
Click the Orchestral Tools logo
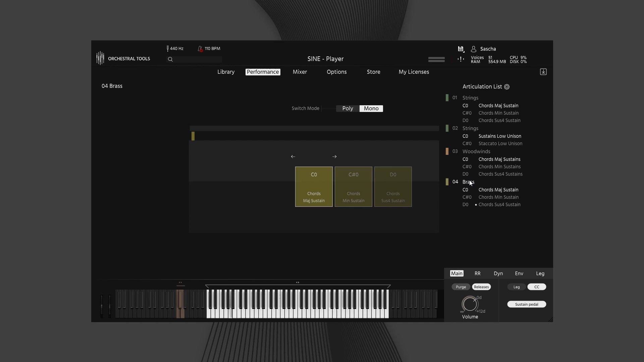(x=100, y=58)
